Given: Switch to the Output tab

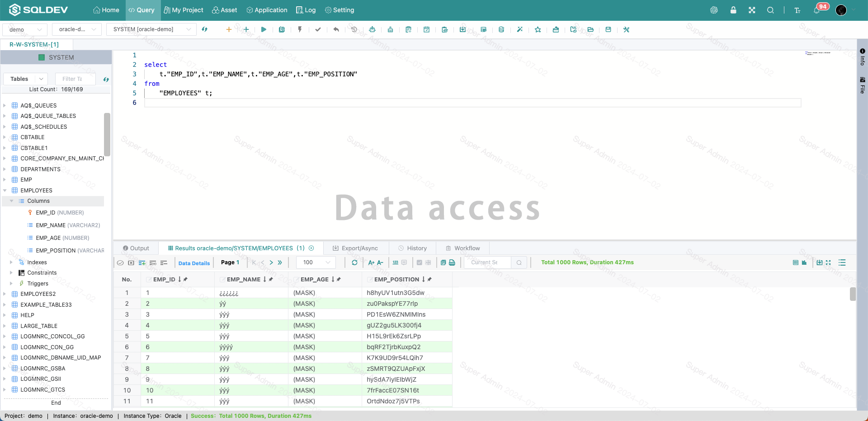Looking at the screenshot, I should coord(136,248).
